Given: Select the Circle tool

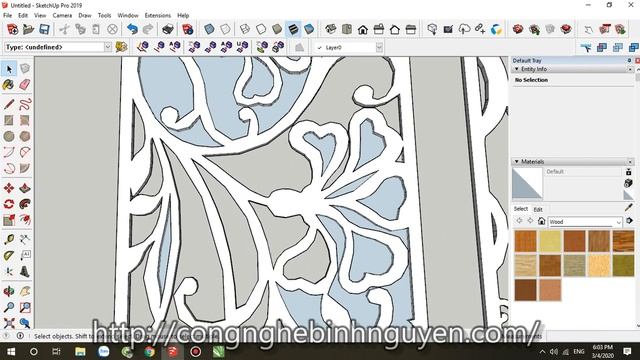Looking at the screenshot, I should click(x=9, y=136).
